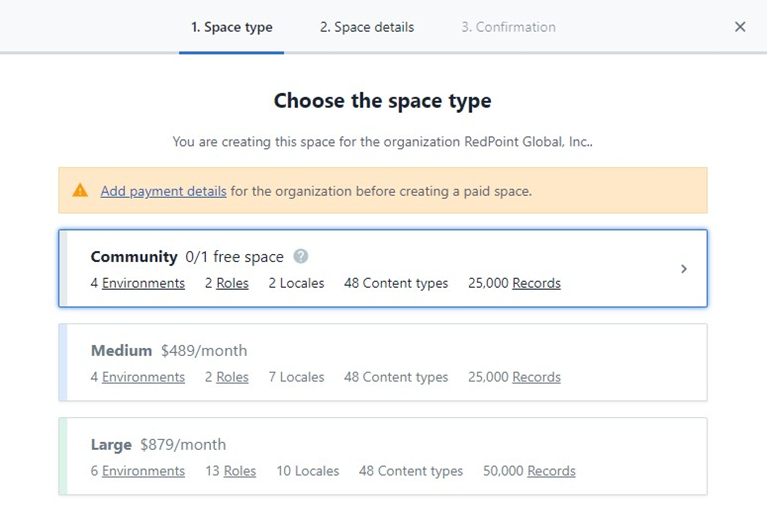767x520 pixels.
Task: Open Roles link in Community plan
Action: coord(232,283)
